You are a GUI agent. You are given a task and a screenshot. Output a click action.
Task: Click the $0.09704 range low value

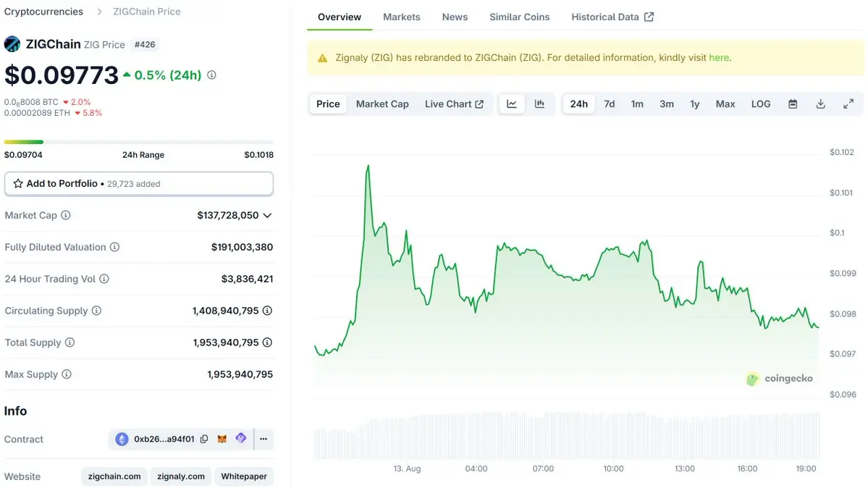[23, 154]
